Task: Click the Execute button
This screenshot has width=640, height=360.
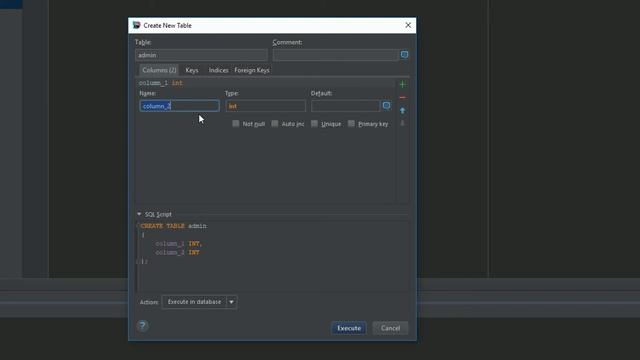Action: (x=349, y=328)
